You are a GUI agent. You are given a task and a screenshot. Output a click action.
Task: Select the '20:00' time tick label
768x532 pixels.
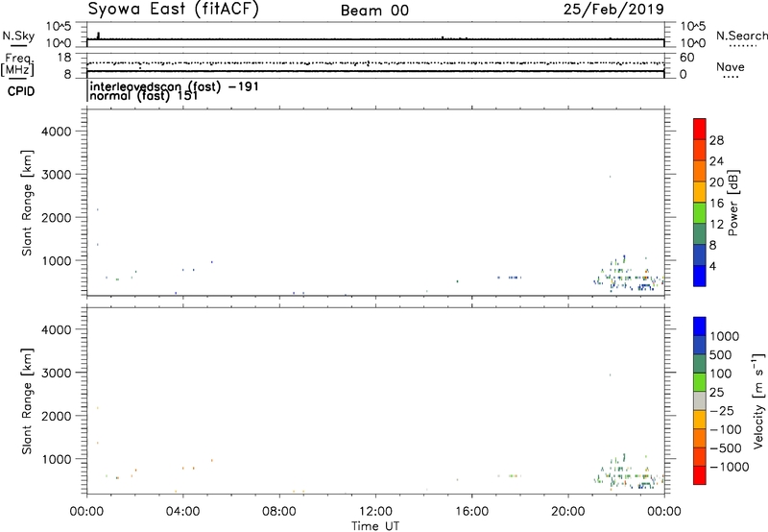568,512
